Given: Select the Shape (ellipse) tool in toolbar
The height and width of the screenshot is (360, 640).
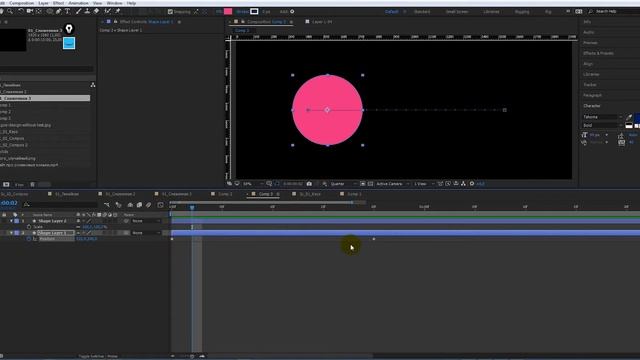Looking at the screenshot, I should coord(49,11).
